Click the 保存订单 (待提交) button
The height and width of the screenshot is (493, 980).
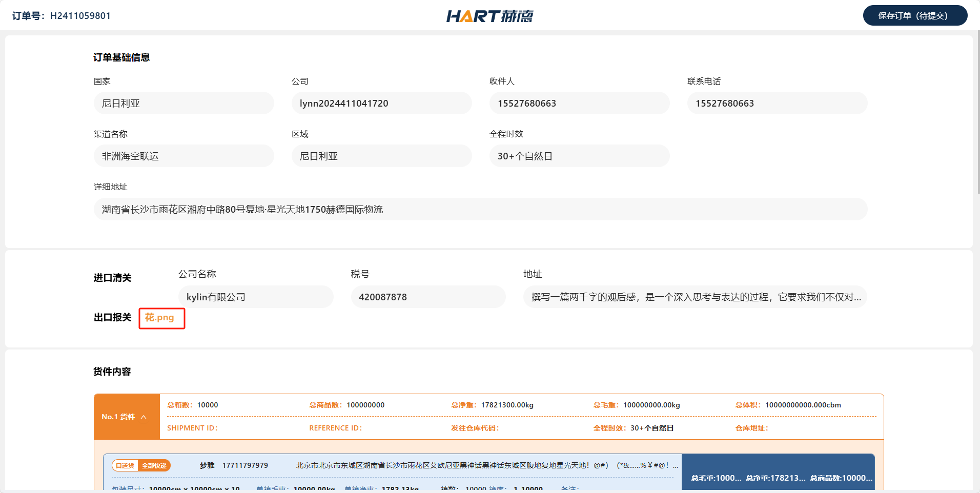coord(914,15)
